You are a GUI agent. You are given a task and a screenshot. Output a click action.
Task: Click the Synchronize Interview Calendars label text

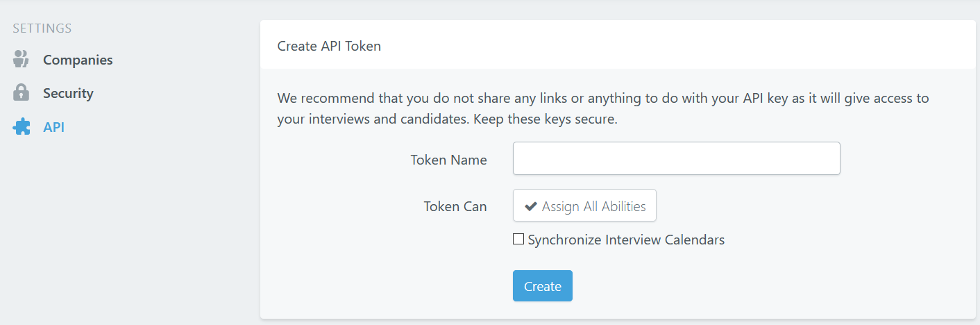[626, 240]
